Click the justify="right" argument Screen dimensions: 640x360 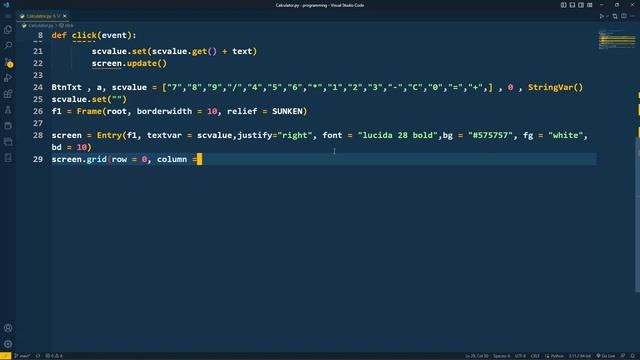pos(274,136)
